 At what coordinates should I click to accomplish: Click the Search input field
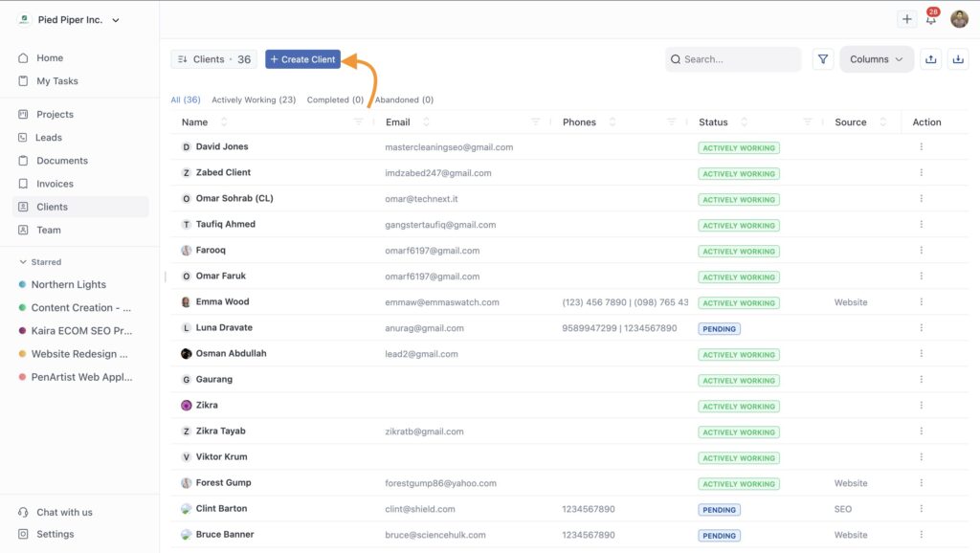click(x=737, y=59)
